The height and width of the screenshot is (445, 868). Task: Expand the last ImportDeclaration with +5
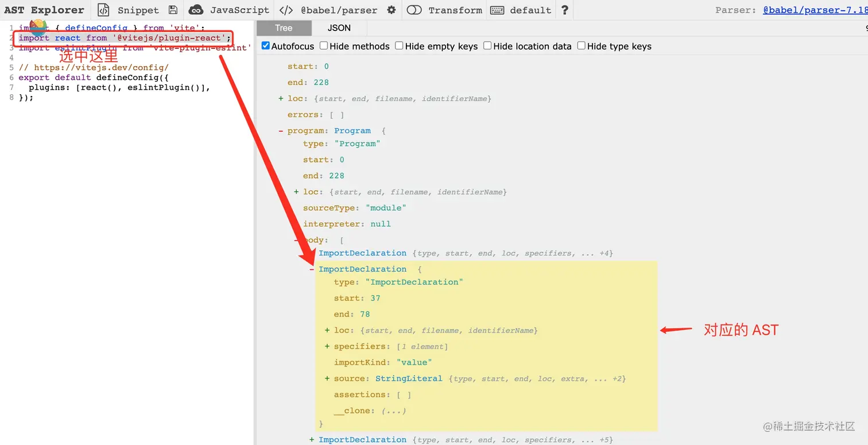(x=312, y=439)
